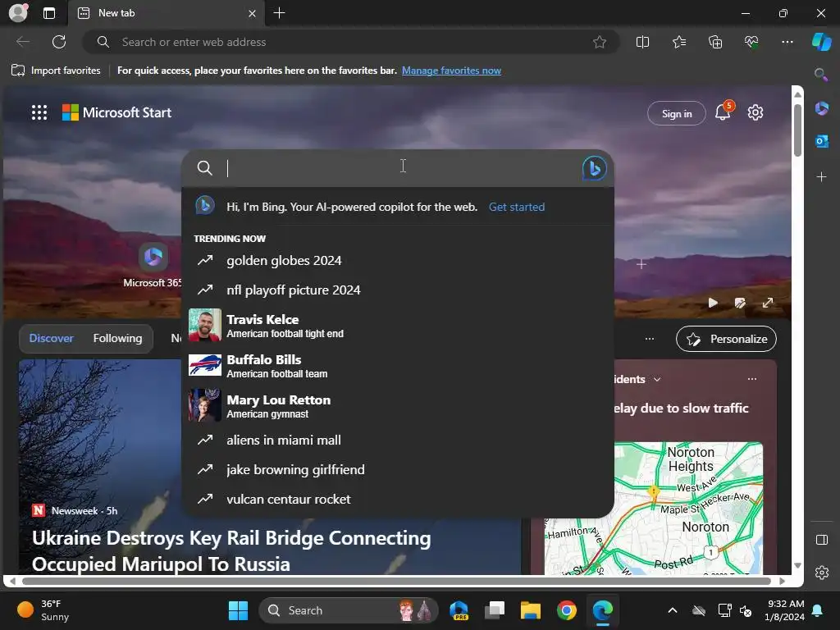Open feed more options ellipsis

(650, 338)
